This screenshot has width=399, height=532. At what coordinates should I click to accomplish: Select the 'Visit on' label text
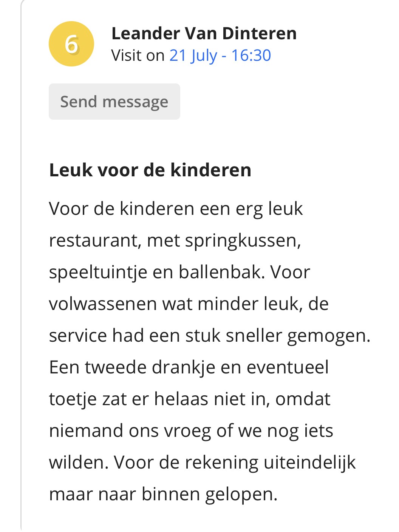click(x=138, y=56)
